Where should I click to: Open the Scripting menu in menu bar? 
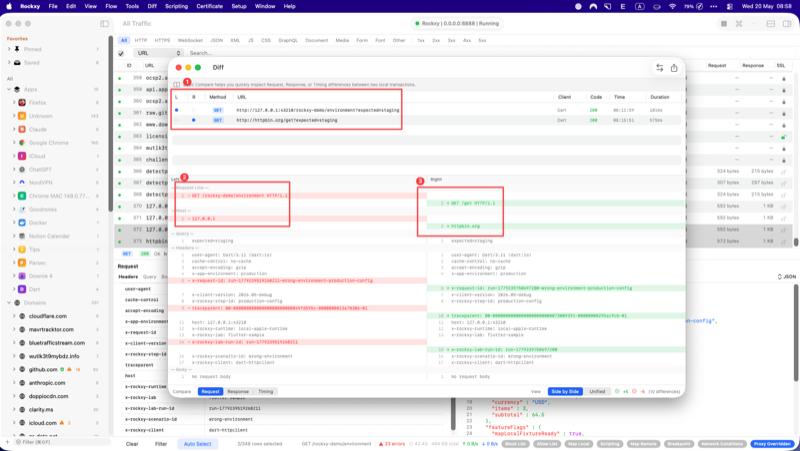(176, 7)
